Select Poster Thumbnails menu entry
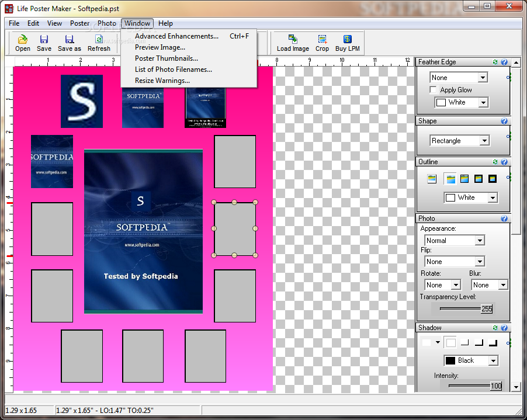 (x=167, y=58)
